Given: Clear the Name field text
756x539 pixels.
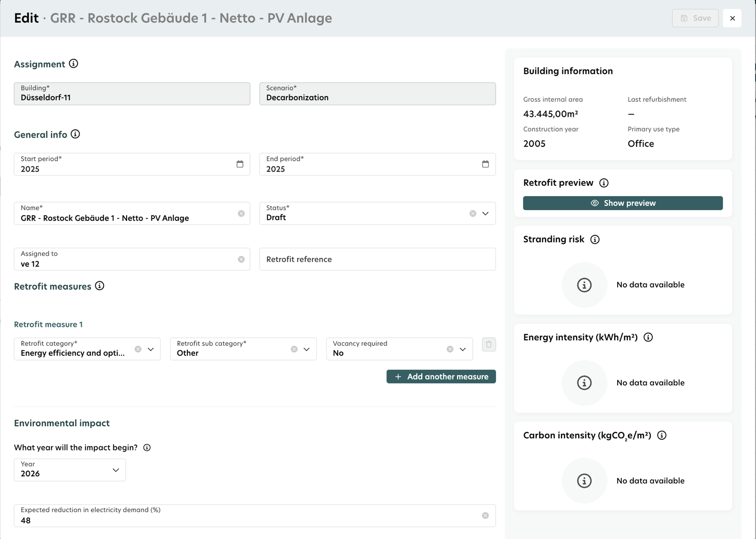Looking at the screenshot, I should click(241, 213).
